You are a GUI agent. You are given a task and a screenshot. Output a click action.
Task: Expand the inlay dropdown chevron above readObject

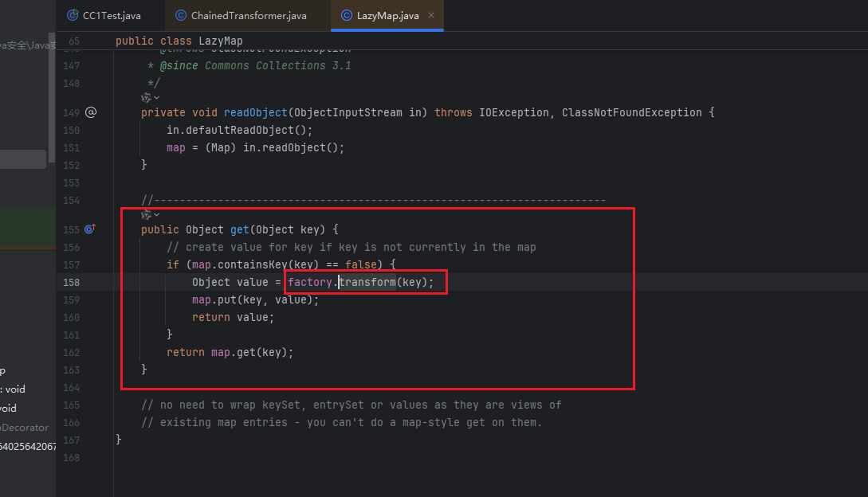[x=156, y=98]
